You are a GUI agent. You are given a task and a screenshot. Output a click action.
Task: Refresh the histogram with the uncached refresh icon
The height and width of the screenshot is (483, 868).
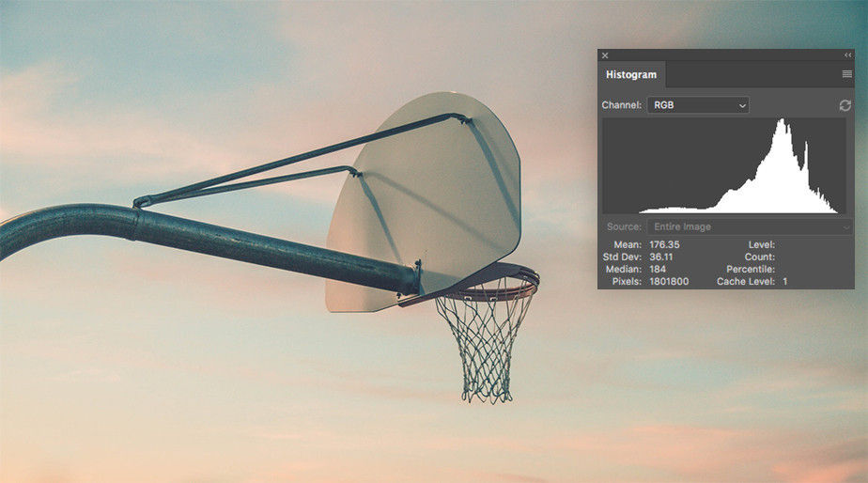pyautogui.click(x=845, y=105)
